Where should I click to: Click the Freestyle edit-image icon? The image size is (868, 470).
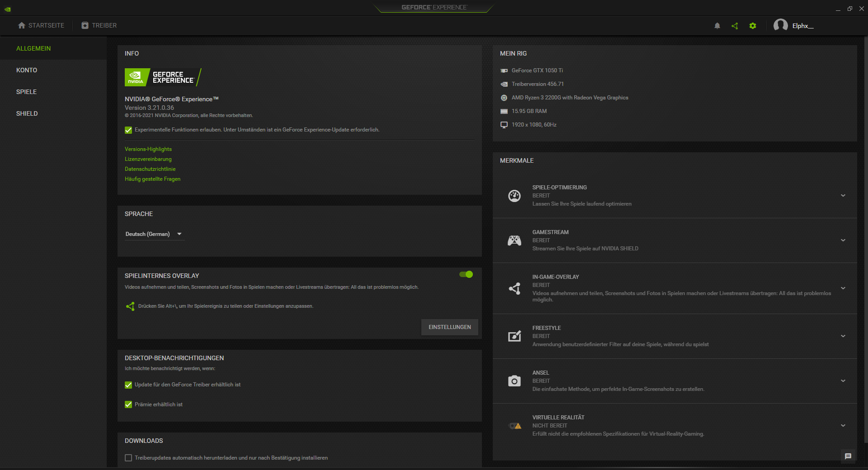click(x=514, y=336)
